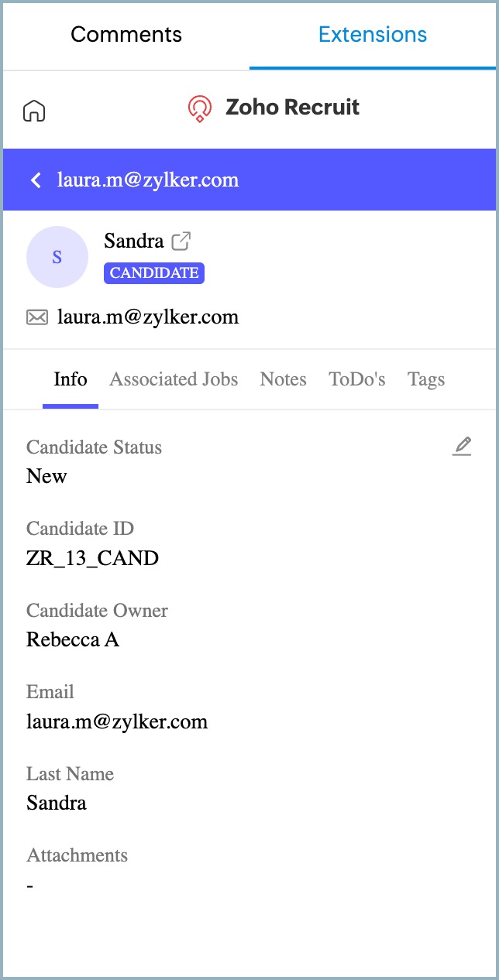Switch to the Tags tab
This screenshot has height=980, width=499.
pyautogui.click(x=426, y=379)
